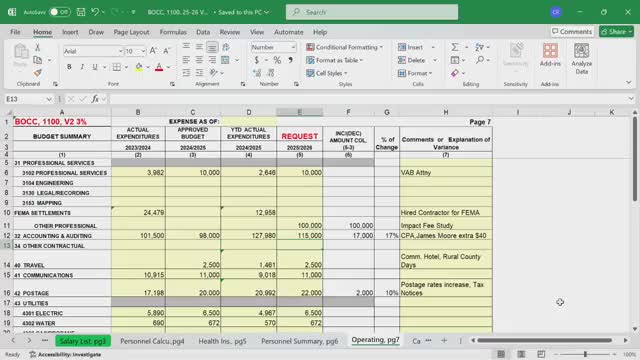The image size is (640, 360).
Task: Toggle Wrap Text icon
Action: tap(225, 47)
